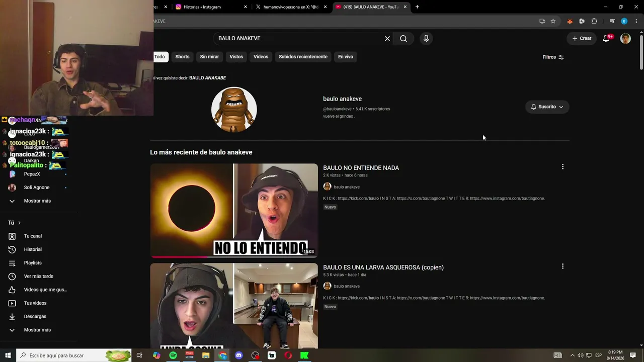Select the Sin mirar filter chip

[209, 57]
